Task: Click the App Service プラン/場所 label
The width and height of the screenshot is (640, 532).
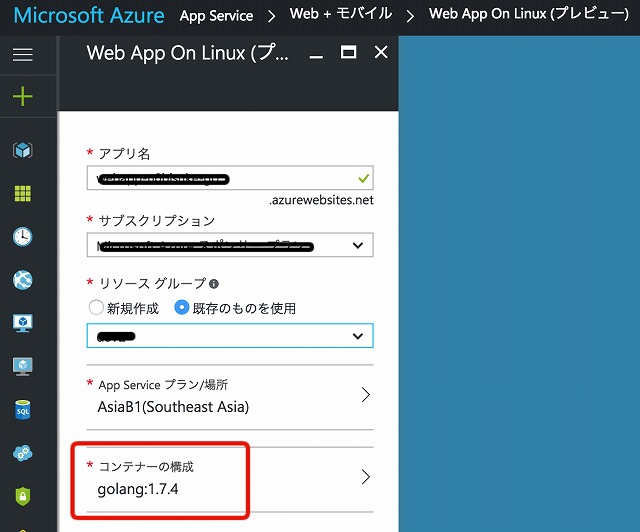Action: pos(163,385)
